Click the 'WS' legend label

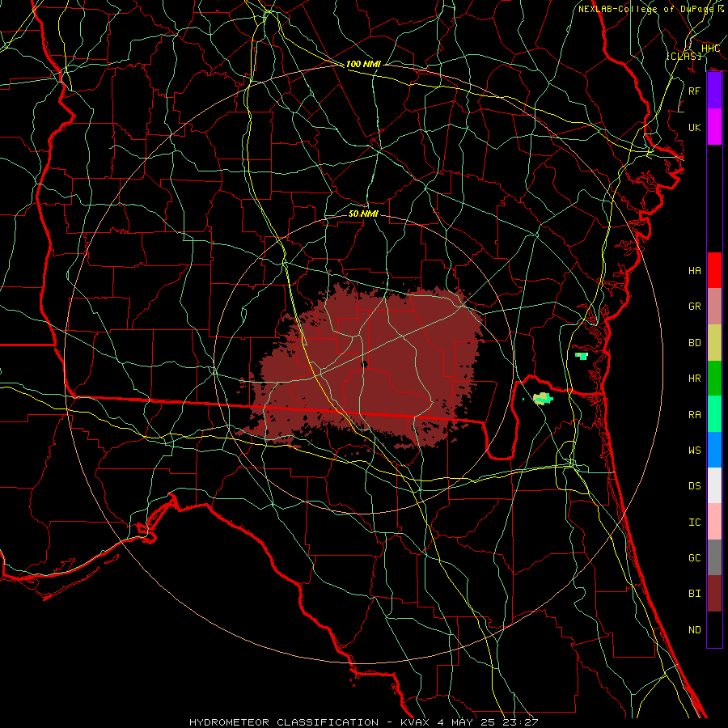tap(695, 450)
